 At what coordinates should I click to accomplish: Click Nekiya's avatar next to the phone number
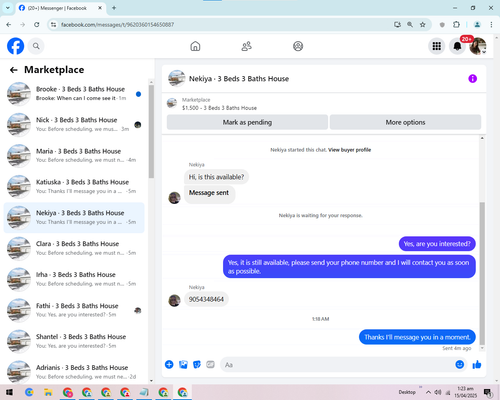(x=174, y=300)
